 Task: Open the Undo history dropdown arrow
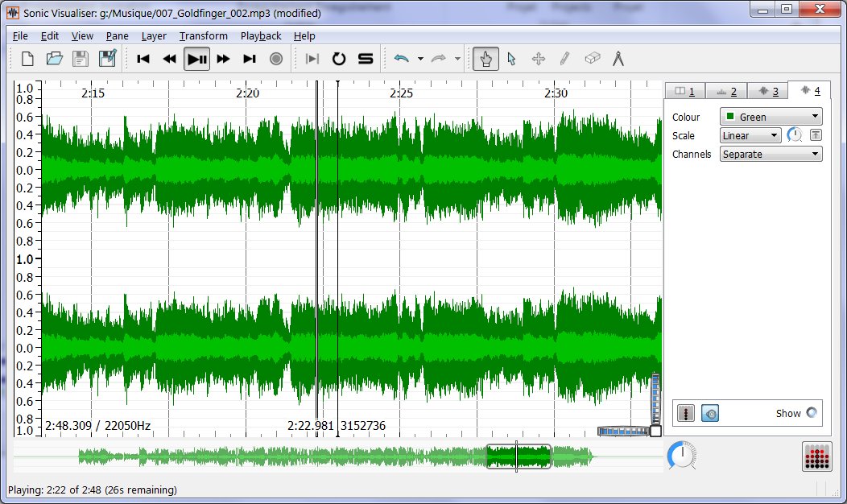pyautogui.click(x=420, y=59)
